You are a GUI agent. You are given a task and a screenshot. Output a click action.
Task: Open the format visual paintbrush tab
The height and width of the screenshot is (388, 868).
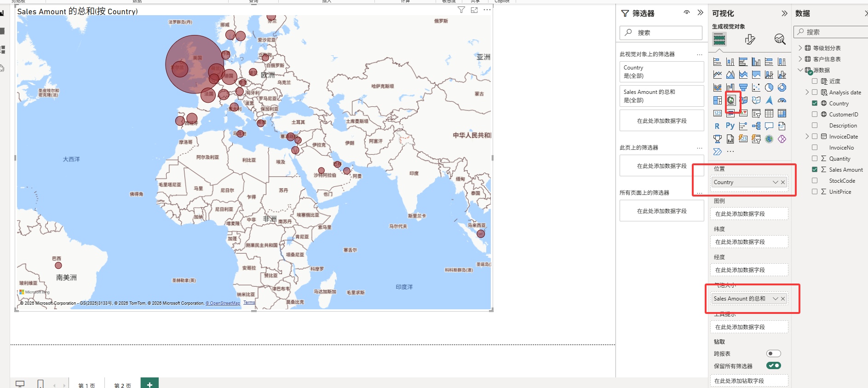[x=750, y=40]
